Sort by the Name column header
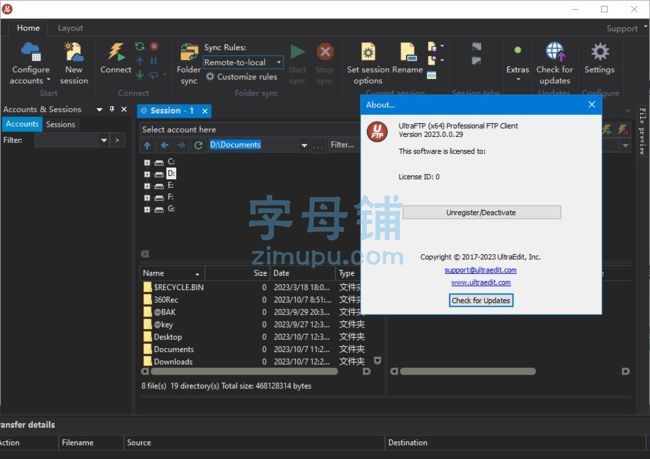Screen dimensions: 650x459 pos(172,273)
